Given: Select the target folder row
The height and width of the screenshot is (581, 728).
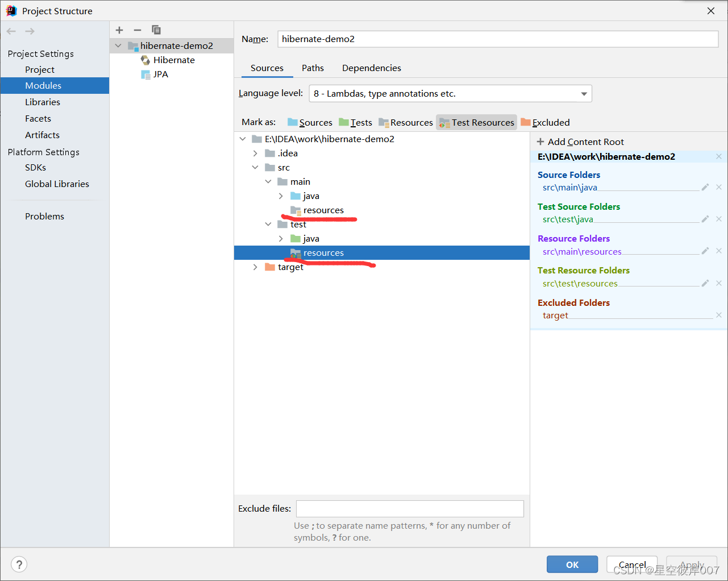Looking at the screenshot, I should click(382, 267).
